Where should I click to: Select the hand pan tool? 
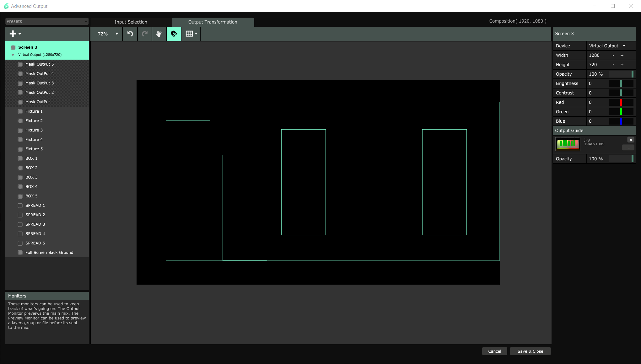click(x=159, y=34)
